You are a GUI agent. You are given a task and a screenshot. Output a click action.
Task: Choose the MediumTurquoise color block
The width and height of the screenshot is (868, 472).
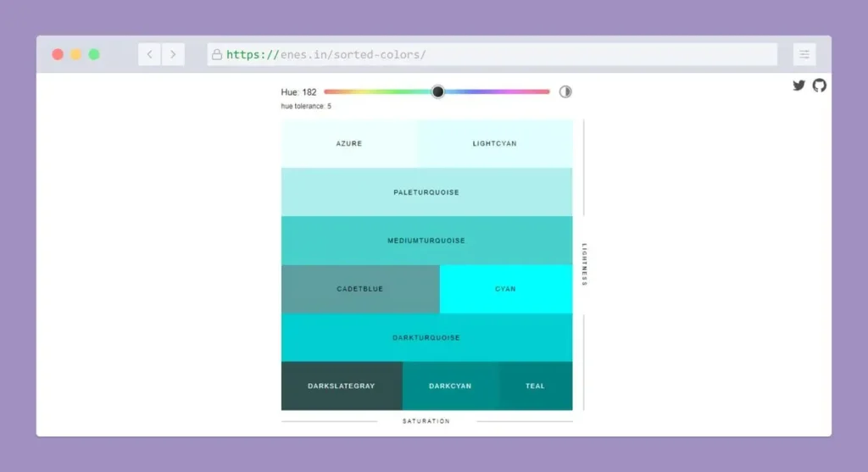[426, 240]
